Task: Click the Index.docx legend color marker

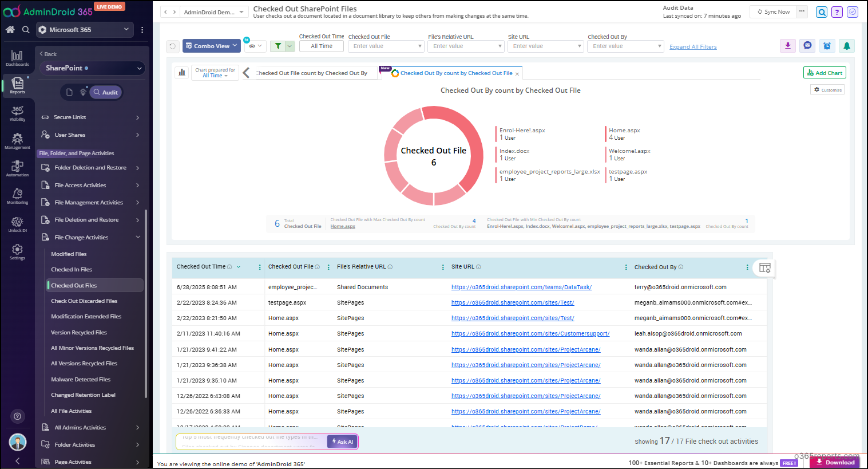Action: (x=496, y=155)
